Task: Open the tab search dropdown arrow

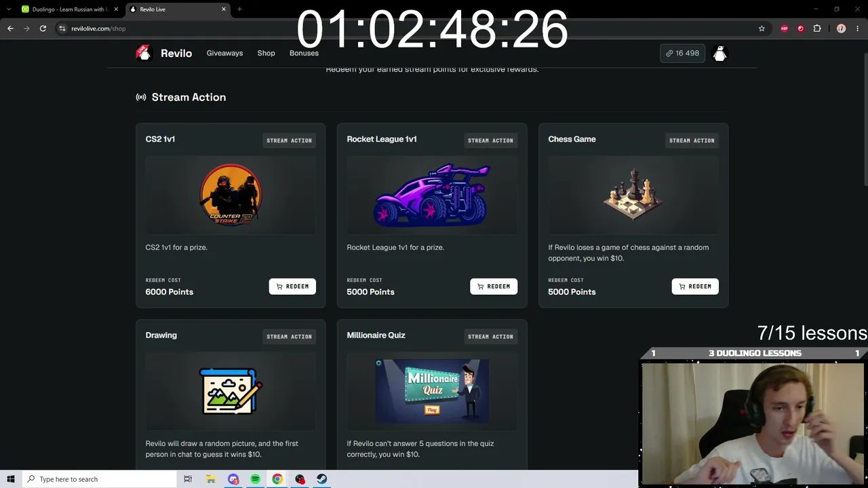Action: tap(8, 9)
